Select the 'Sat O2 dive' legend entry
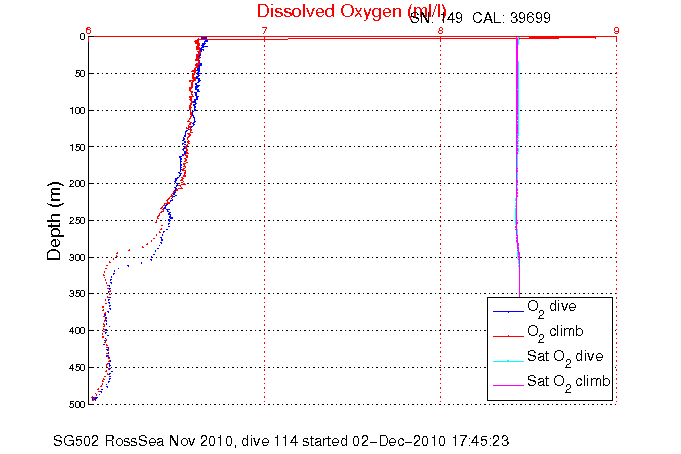The height and width of the screenshot is (454, 681). 565,358
